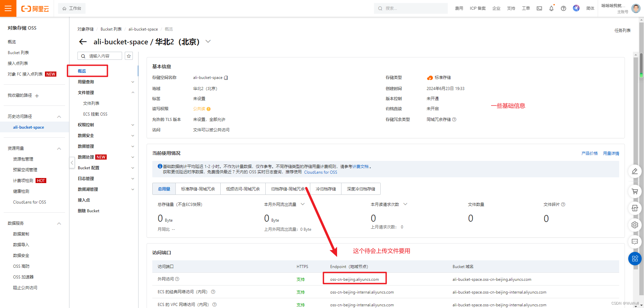Select the 低频访问-同城冗余 tab
The height and width of the screenshot is (308, 644).
pos(243,189)
